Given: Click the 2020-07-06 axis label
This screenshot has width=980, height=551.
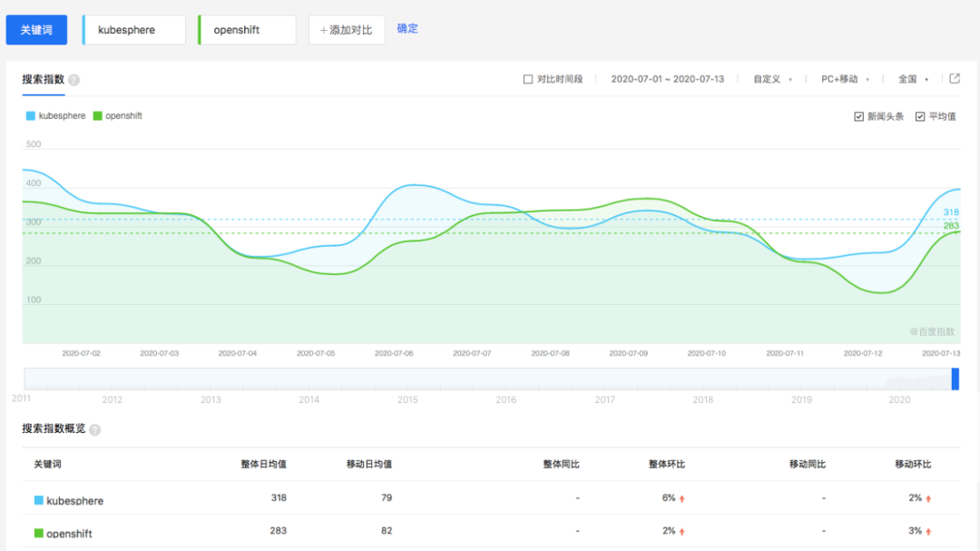Looking at the screenshot, I should coord(394,353).
